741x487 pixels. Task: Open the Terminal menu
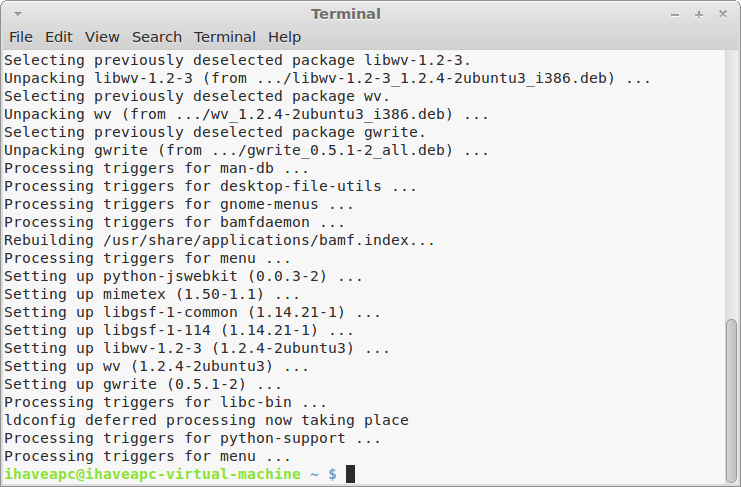225,37
